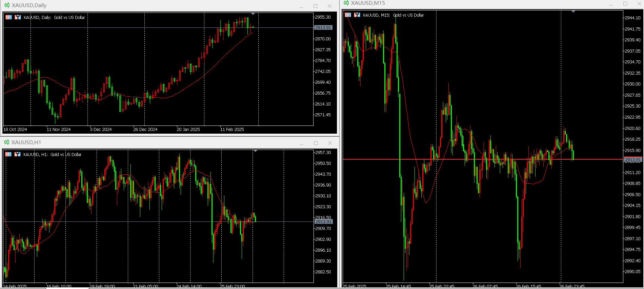Click the XAUUSD,H1 window title icon
The width and height of the screenshot is (644, 289).
(x=6, y=142)
